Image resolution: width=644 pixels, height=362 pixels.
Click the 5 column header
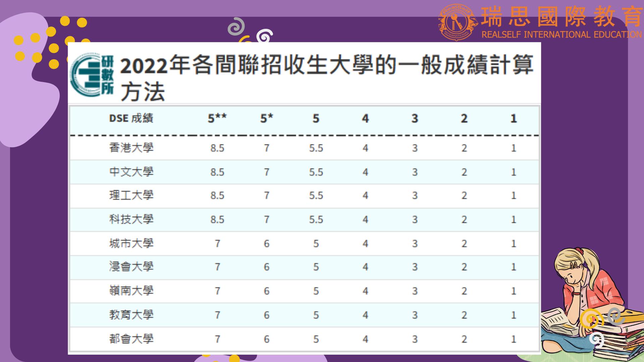click(316, 118)
